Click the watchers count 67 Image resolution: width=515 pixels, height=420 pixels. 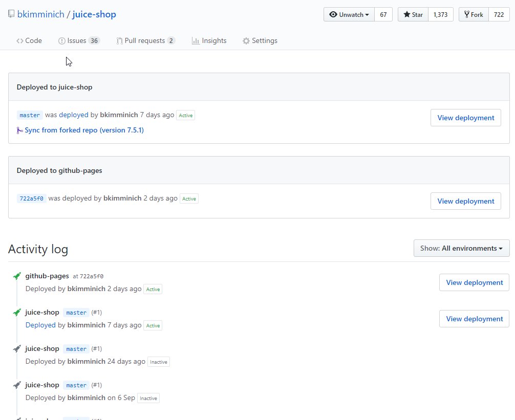point(383,14)
